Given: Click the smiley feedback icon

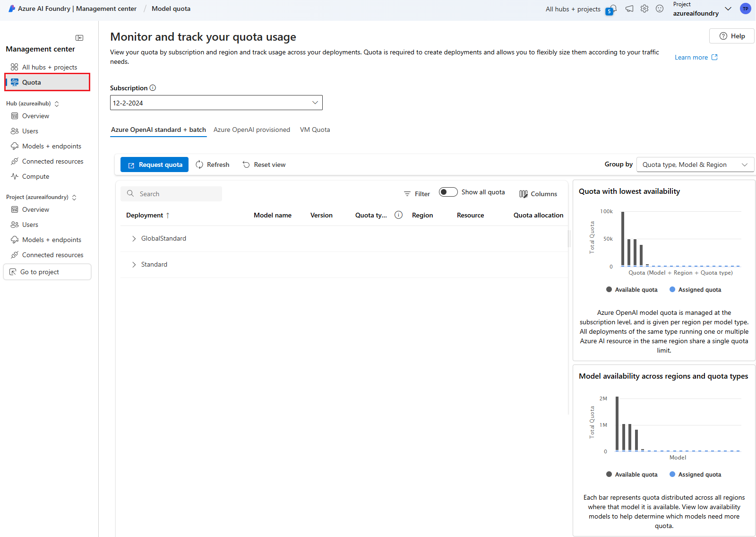Looking at the screenshot, I should 660,9.
